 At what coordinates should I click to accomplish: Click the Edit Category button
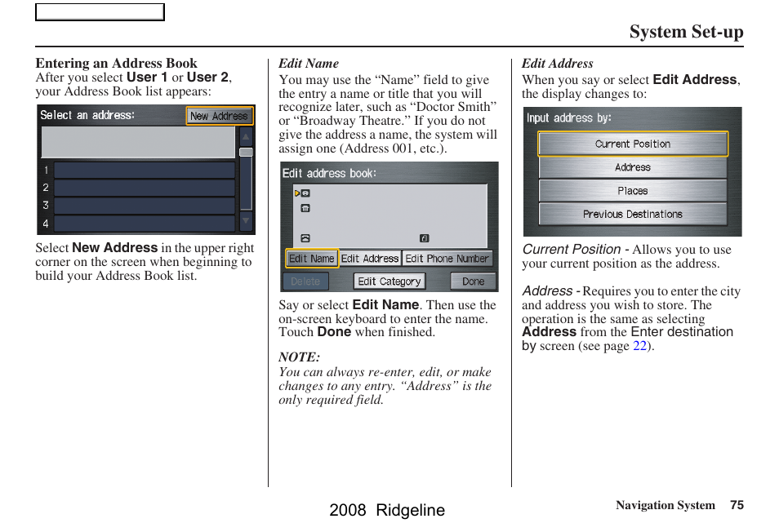389,282
